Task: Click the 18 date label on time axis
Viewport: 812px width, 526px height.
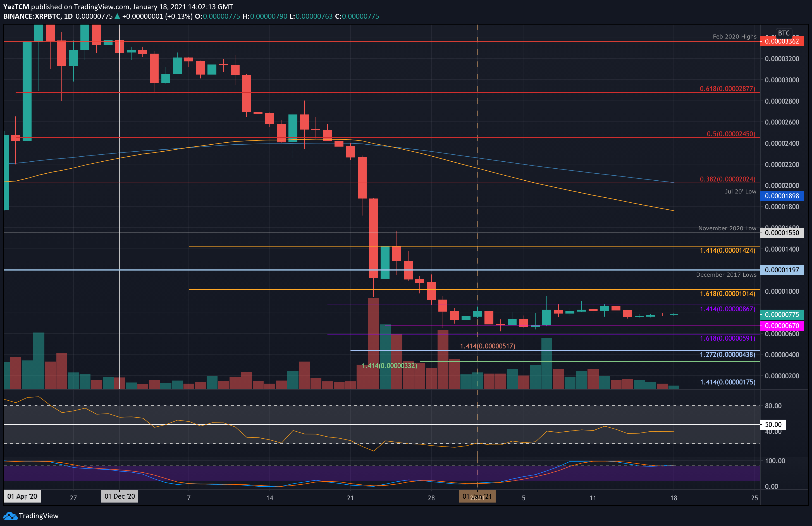Action: click(674, 498)
